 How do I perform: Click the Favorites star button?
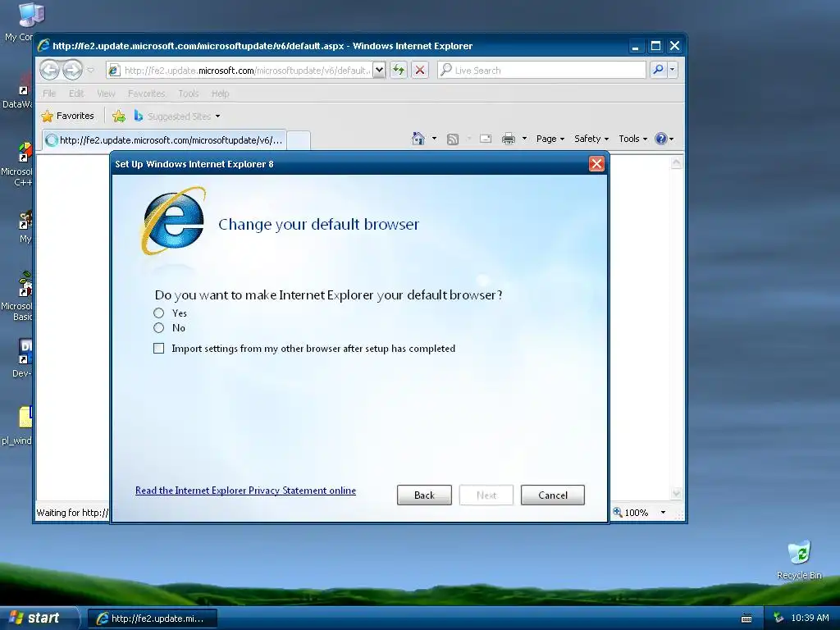coord(67,116)
